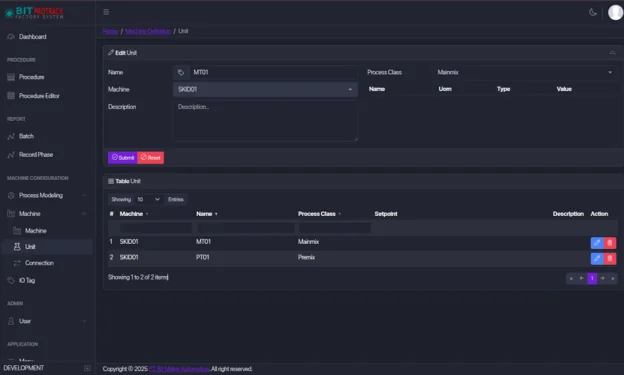Open the Process Class dropdown showing Mainmix

point(525,72)
